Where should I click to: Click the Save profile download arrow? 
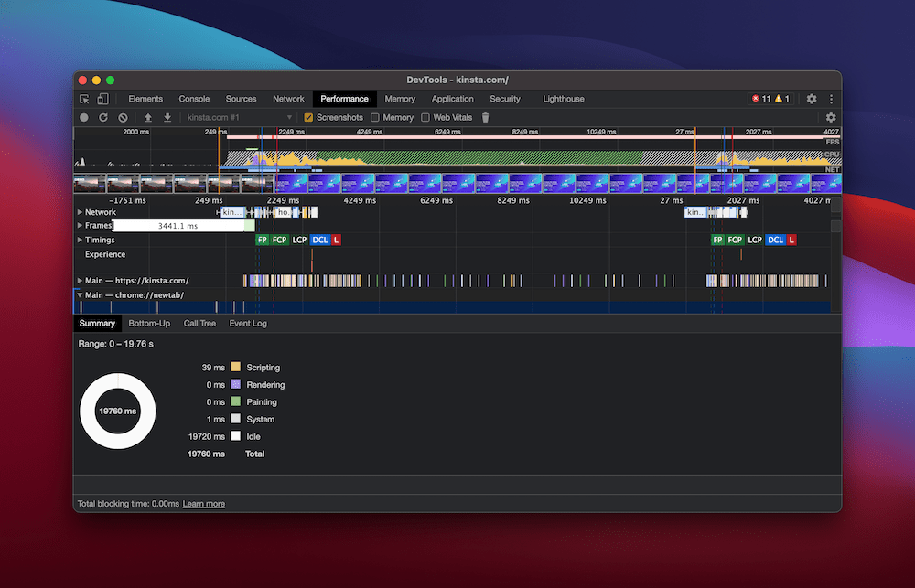click(x=167, y=118)
